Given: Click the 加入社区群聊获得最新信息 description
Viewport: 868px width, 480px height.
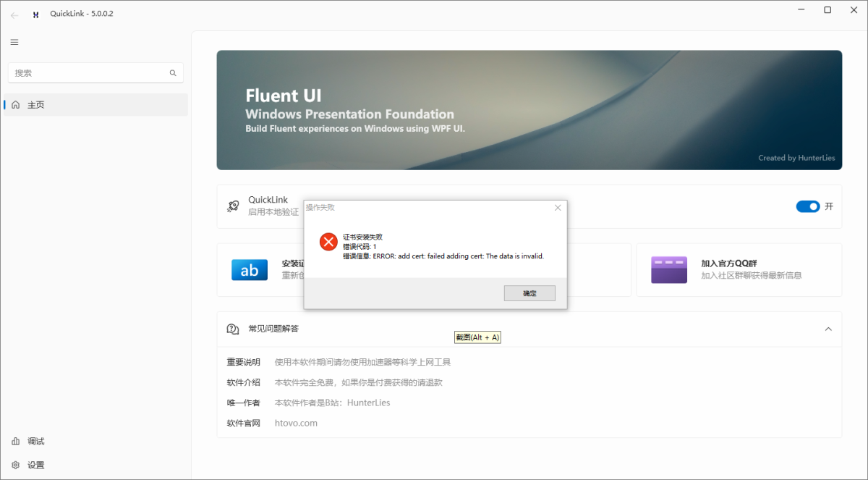Looking at the screenshot, I should 752,275.
